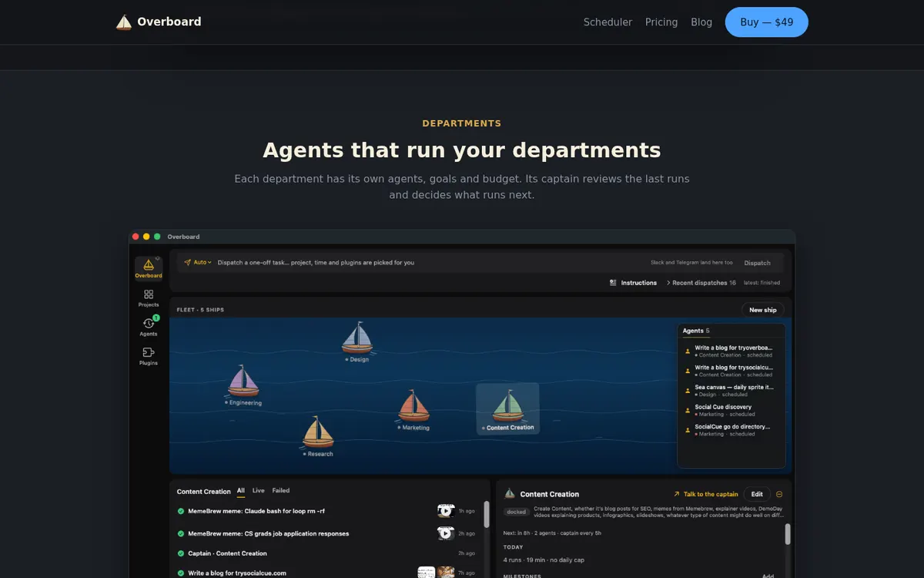Click green check icon of Captain run
This screenshot has height=578, width=924.
(x=181, y=553)
